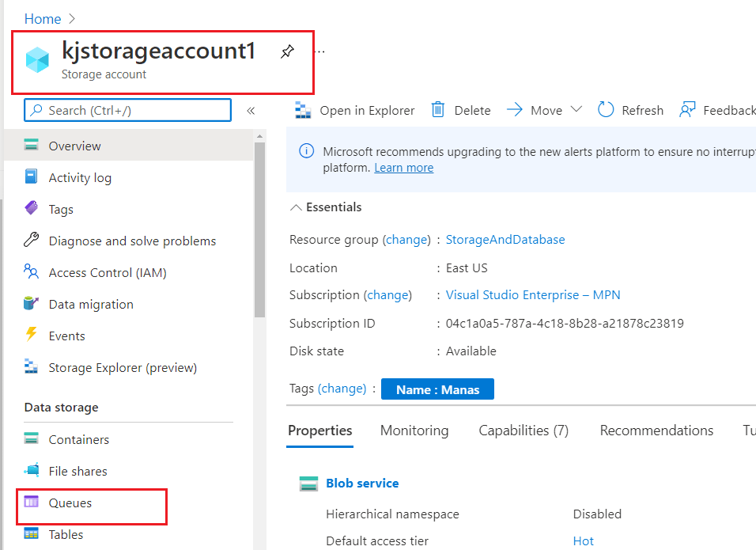
Task: Click the Storage Explorer preview icon
Action: click(32, 366)
